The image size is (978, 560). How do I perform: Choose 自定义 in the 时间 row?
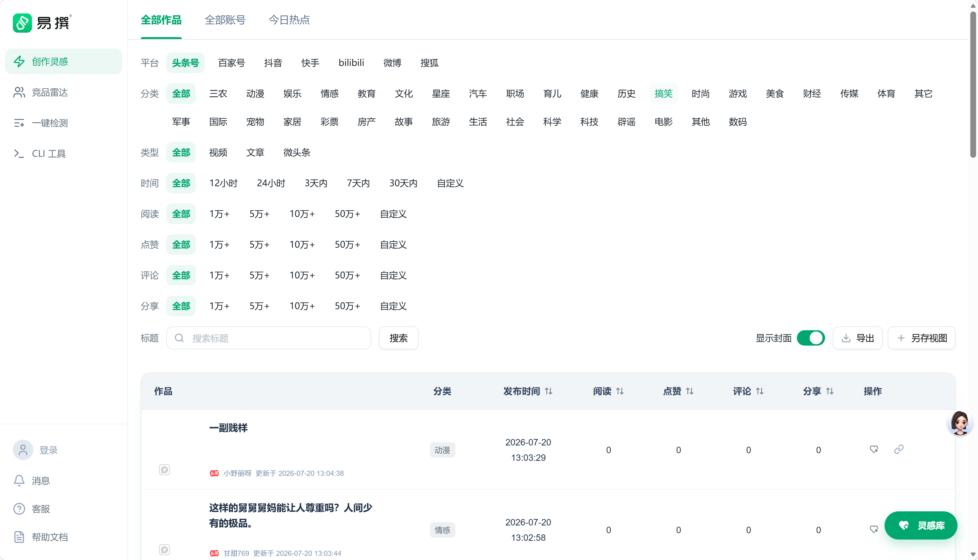point(450,183)
